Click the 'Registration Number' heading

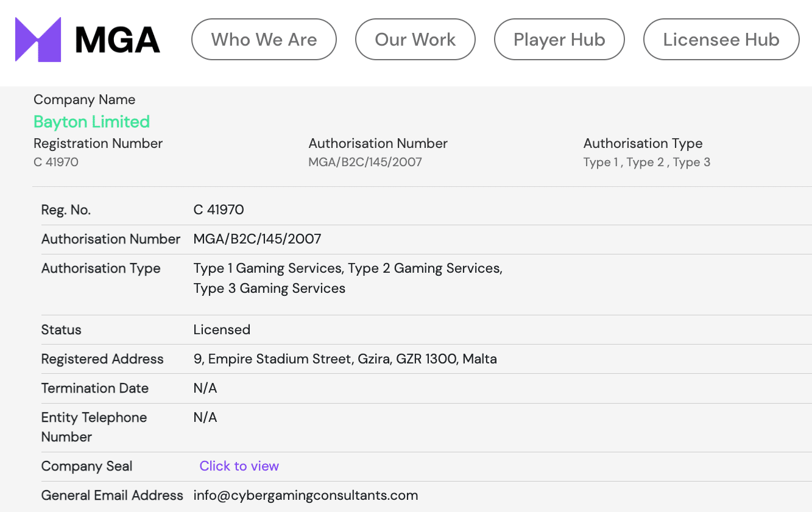[x=98, y=144]
